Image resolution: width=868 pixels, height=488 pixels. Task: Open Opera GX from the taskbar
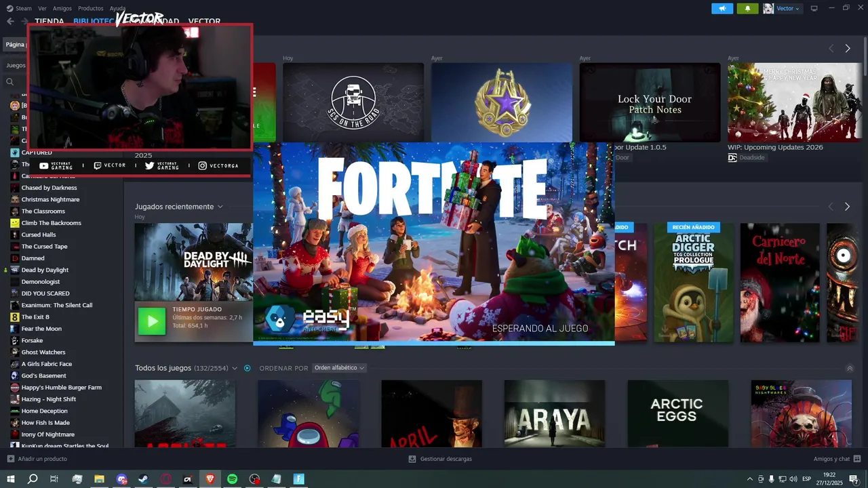(165, 479)
